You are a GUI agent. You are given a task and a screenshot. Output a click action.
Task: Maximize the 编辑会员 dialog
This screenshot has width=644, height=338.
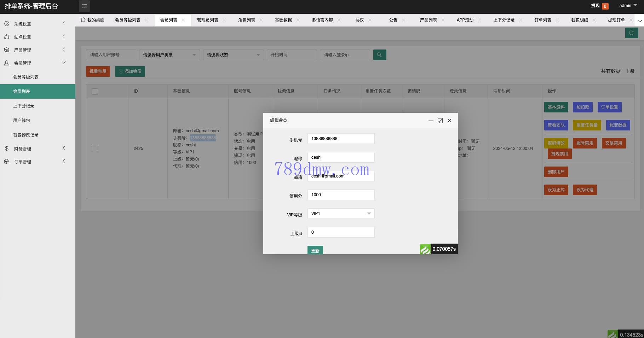click(440, 121)
